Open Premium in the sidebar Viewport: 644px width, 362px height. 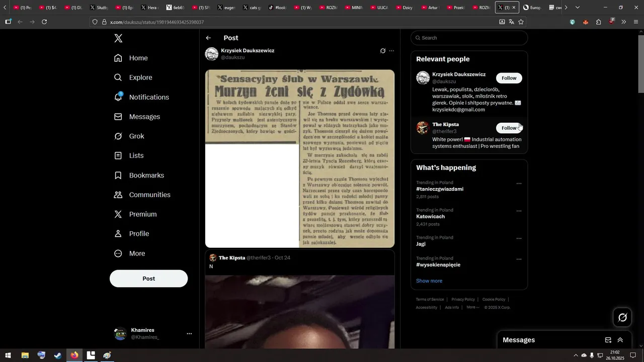point(135,214)
